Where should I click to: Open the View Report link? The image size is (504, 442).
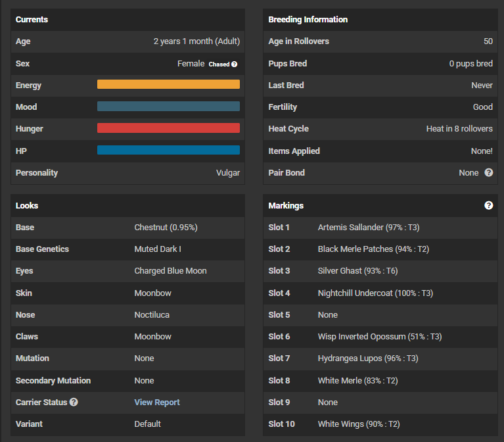click(156, 402)
